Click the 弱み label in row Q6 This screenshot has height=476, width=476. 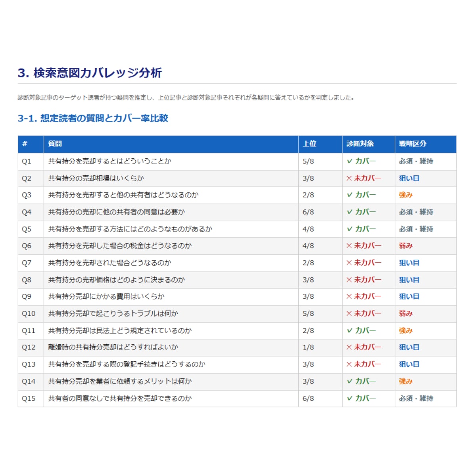(x=406, y=246)
